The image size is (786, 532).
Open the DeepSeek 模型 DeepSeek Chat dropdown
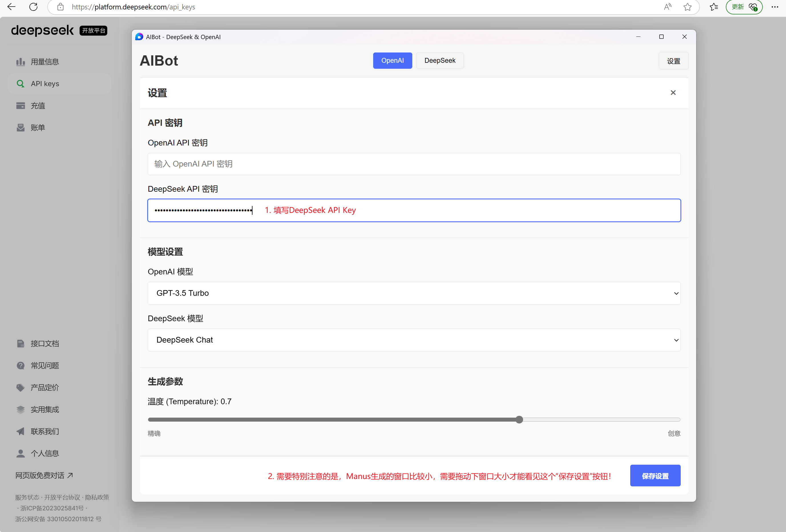pyautogui.click(x=414, y=340)
